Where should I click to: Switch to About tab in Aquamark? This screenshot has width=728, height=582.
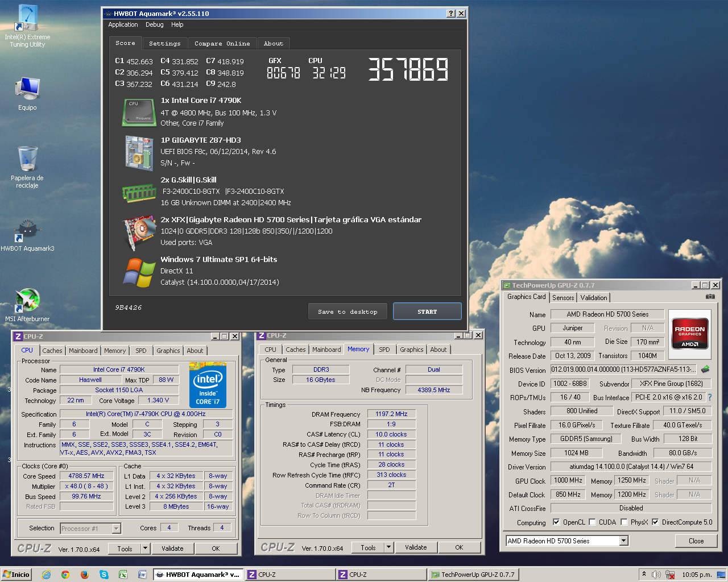pos(273,43)
